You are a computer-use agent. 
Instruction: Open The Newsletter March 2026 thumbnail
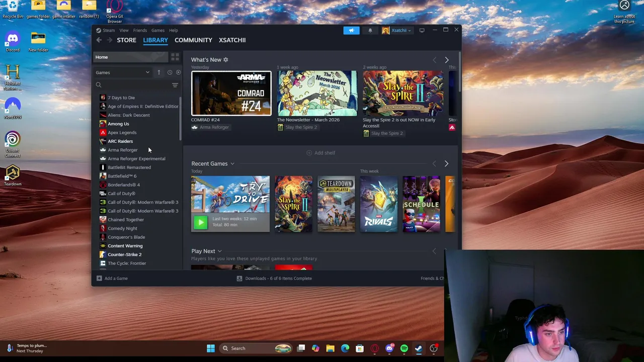317,94
